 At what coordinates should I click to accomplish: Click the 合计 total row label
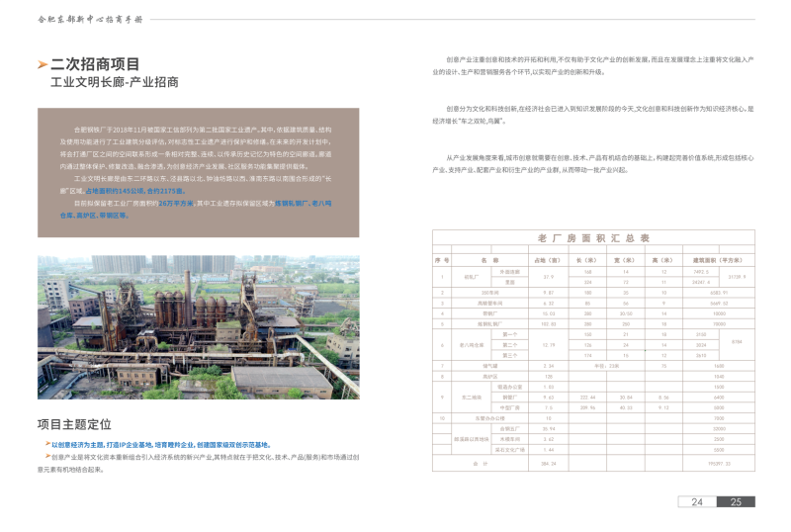(482, 463)
